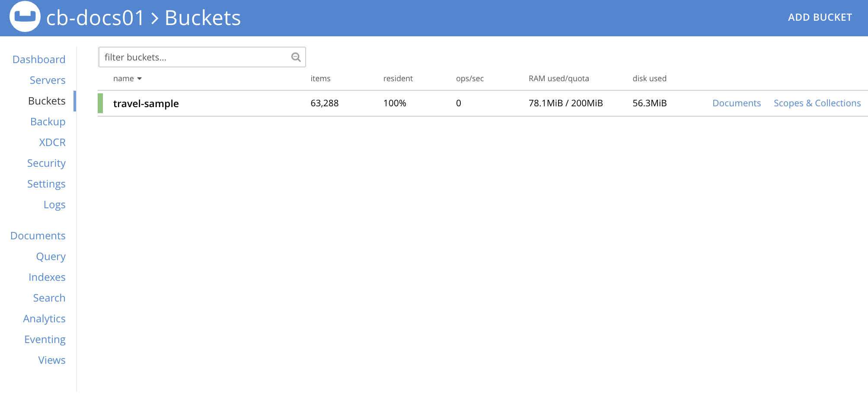Expand the travel-sample bucket row
Screen dimensions: 868x413
(146, 104)
